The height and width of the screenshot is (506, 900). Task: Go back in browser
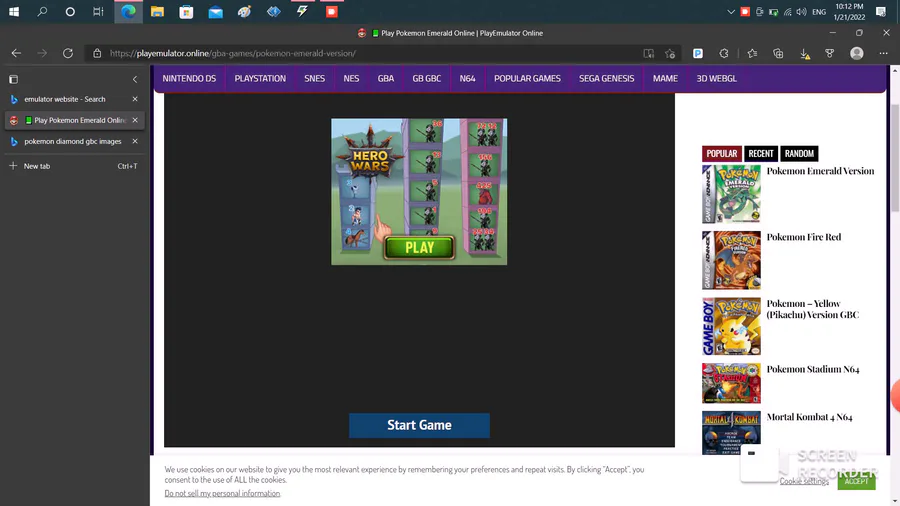point(16,53)
